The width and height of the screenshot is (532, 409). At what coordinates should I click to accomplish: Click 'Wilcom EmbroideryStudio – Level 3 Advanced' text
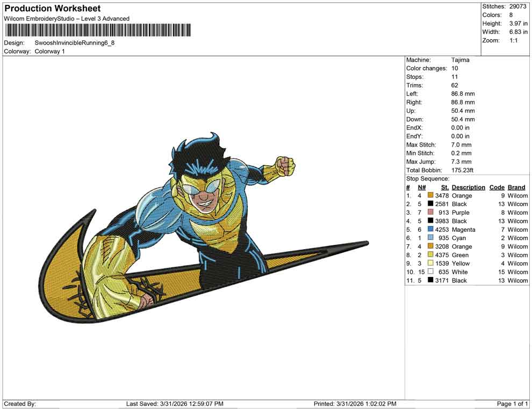click(67, 19)
